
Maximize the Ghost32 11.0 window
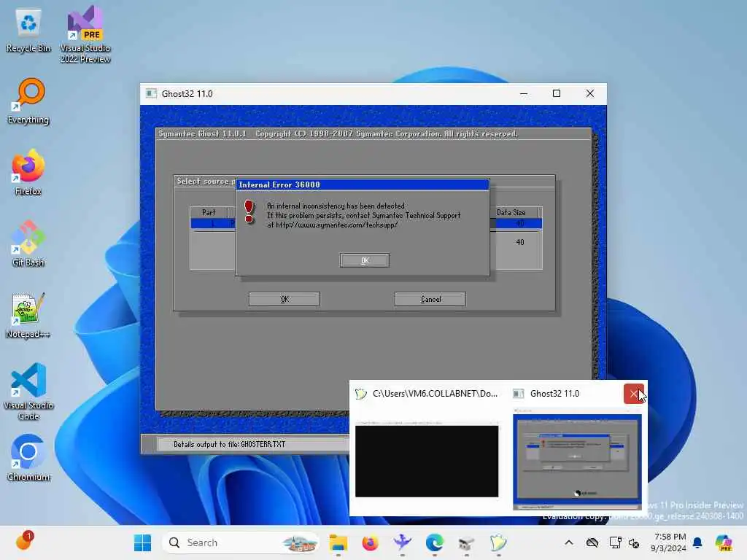pyautogui.click(x=557, y=94)
